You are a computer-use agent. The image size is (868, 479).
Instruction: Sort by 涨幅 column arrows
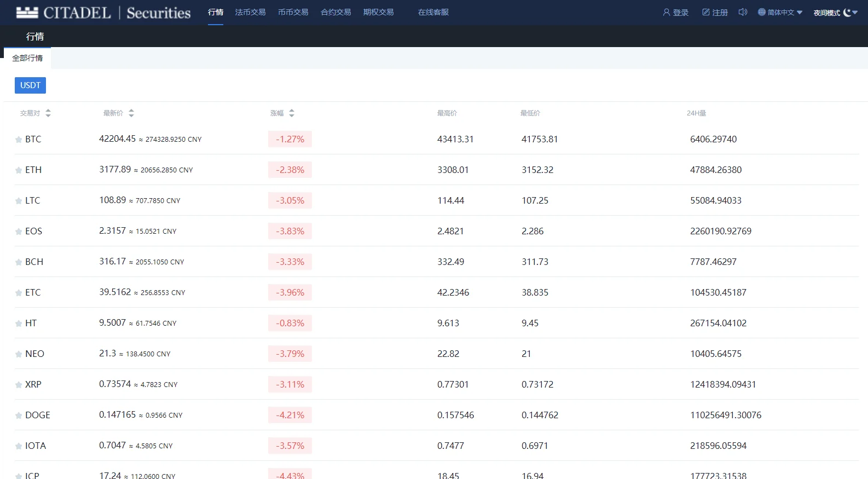coord(292,113)
